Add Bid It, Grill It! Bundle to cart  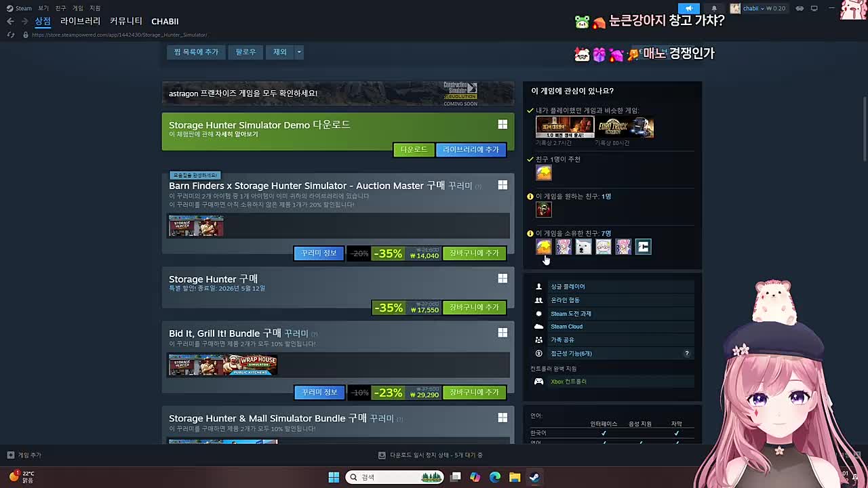(474, 392)
